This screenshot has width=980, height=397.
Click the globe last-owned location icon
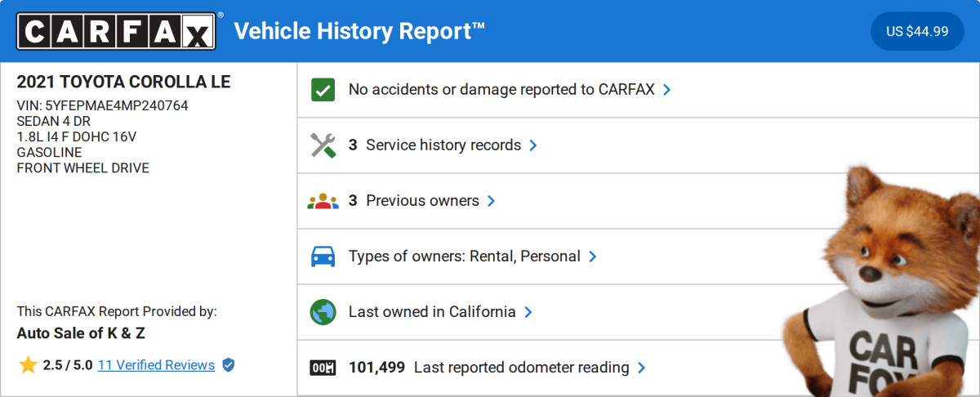(323, 312)
